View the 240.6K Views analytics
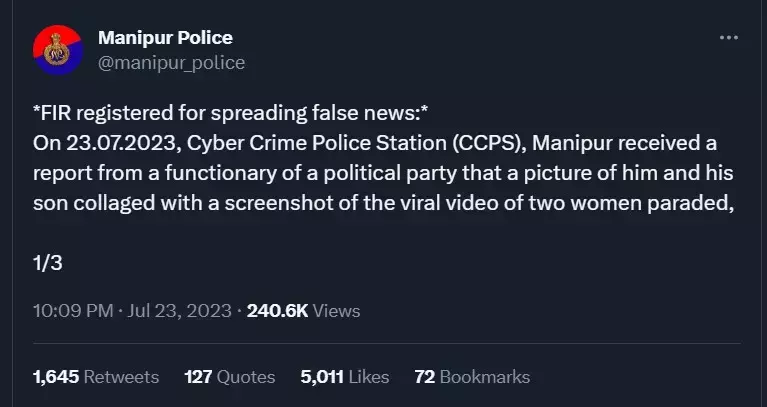This screenshot has height=407, width=767. point(303,311)
